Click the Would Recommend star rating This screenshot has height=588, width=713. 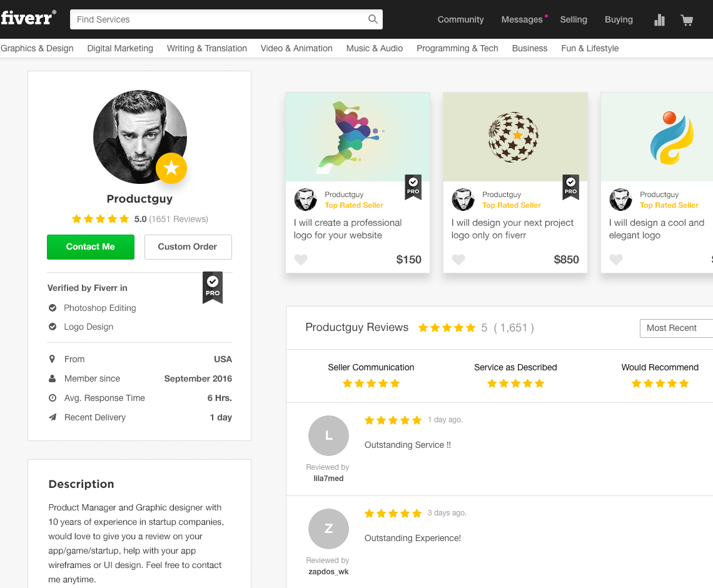point(660,383)
